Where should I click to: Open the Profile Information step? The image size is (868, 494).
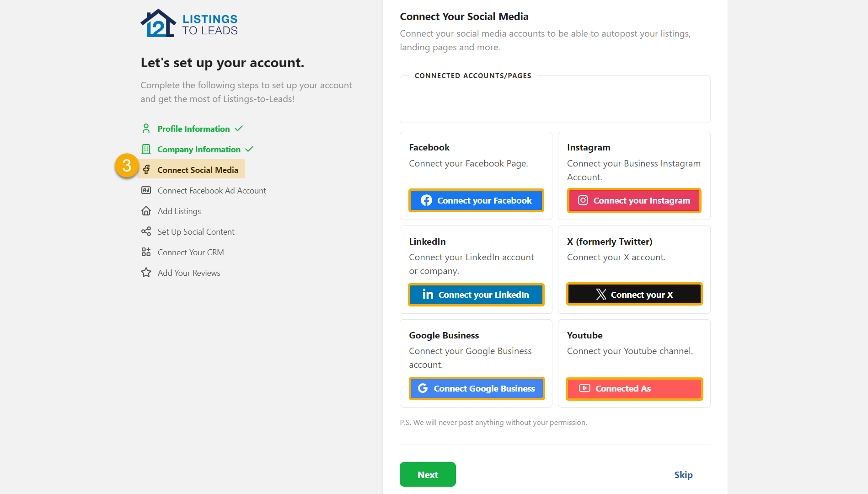pyautogui.click(x=193, y=129)
